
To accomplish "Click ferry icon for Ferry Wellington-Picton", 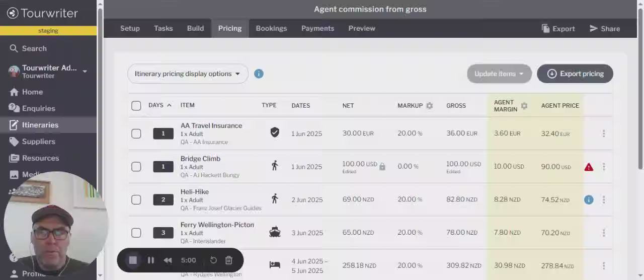I will point(275,232).
